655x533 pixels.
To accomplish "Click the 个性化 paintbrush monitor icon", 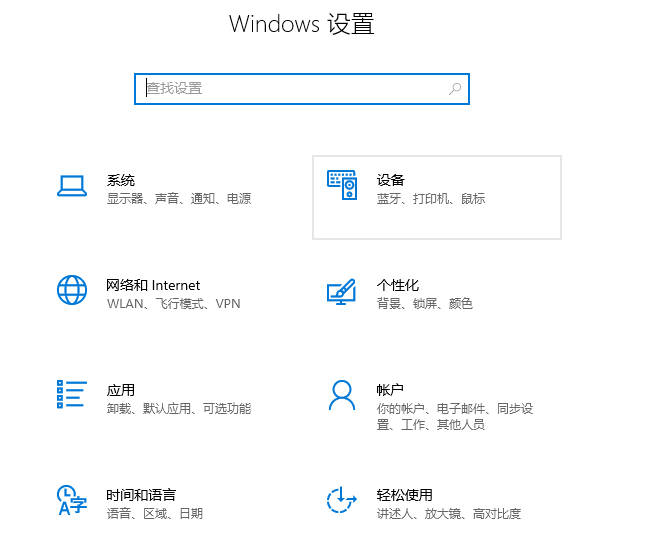I will click(x=341, y=292).
